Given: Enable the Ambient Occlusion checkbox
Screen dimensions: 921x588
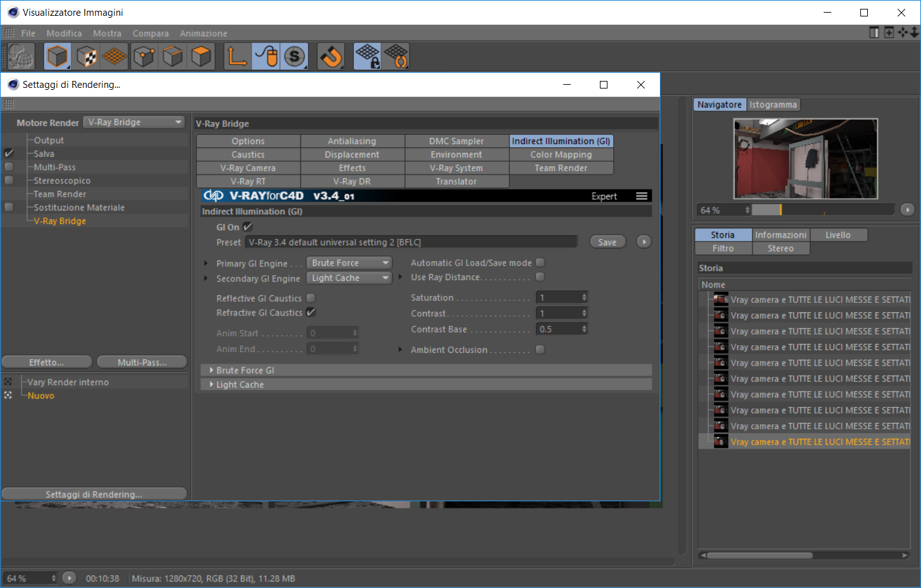Looking at the screenshot, I should click(540, 349).
